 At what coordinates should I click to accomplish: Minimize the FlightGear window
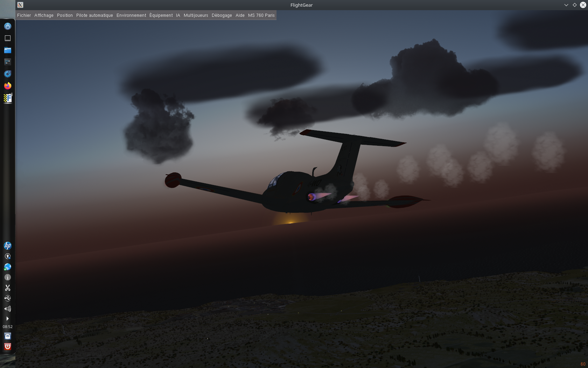point(566,5)
